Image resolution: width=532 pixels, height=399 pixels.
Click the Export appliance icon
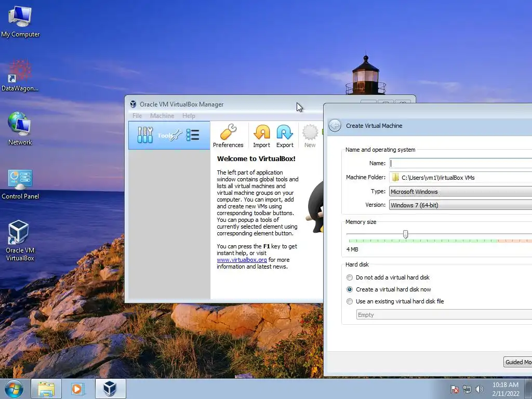[x=285, y=136]
